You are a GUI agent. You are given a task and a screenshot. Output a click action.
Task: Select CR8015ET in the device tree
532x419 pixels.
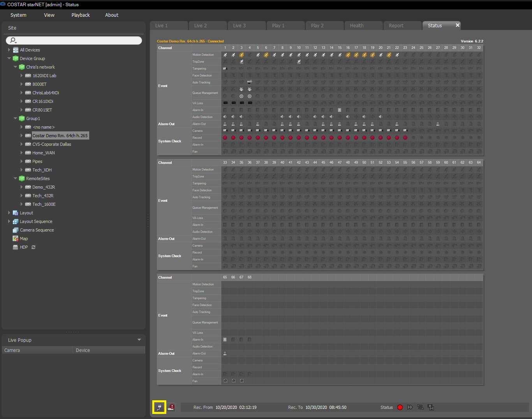[x=42, y=110]
